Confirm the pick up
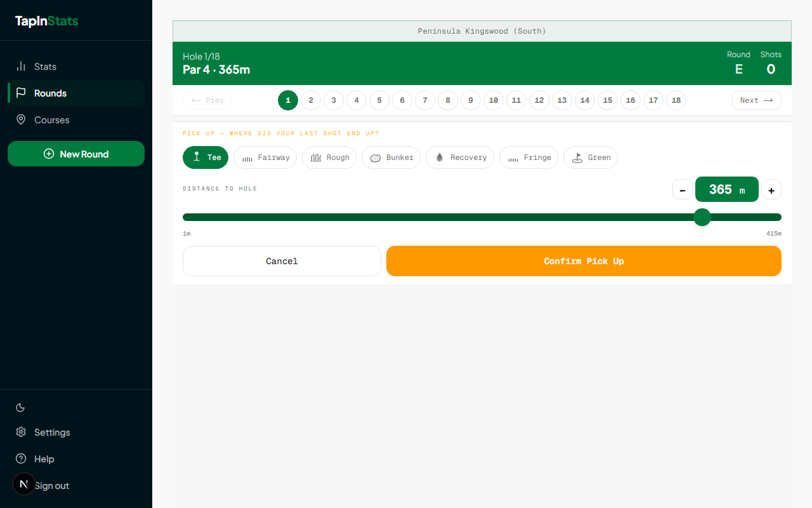Viewport: 812px width, 508px height. point(583,261)
